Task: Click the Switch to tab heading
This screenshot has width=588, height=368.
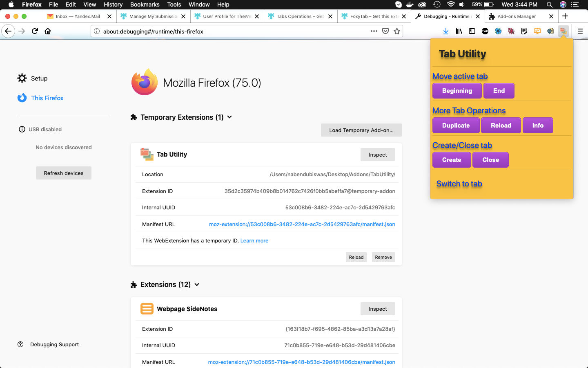Action: pos(459,184)
